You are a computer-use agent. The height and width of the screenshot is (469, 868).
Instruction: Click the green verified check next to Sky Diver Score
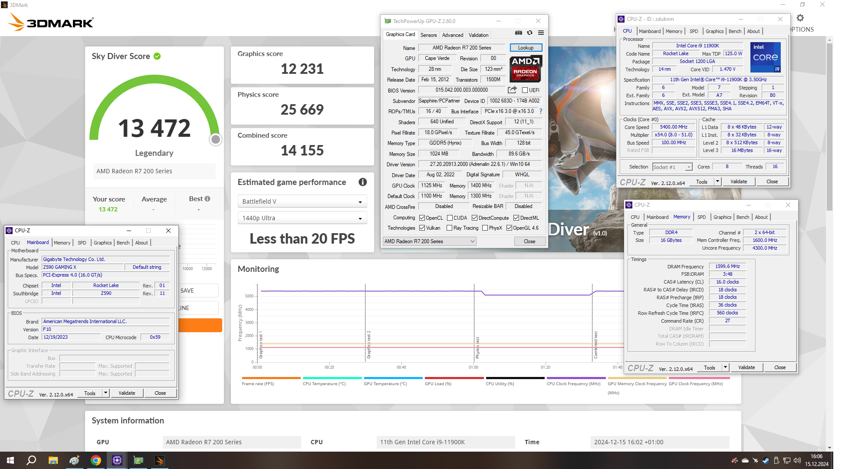pyautogui.click(x=157, y=56)
